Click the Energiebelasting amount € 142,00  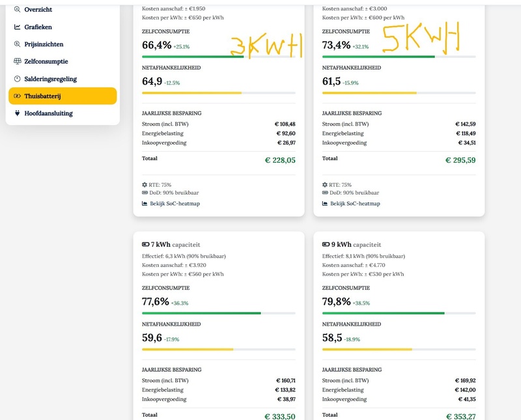point(465,390)
